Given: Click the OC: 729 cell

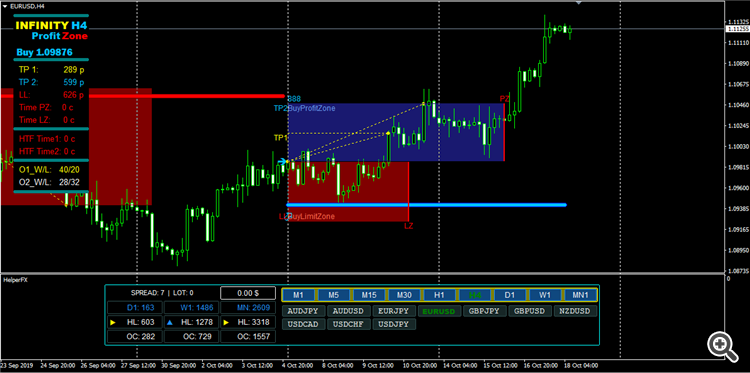Looking at the screenshot, I should click(x=191, y=337).
